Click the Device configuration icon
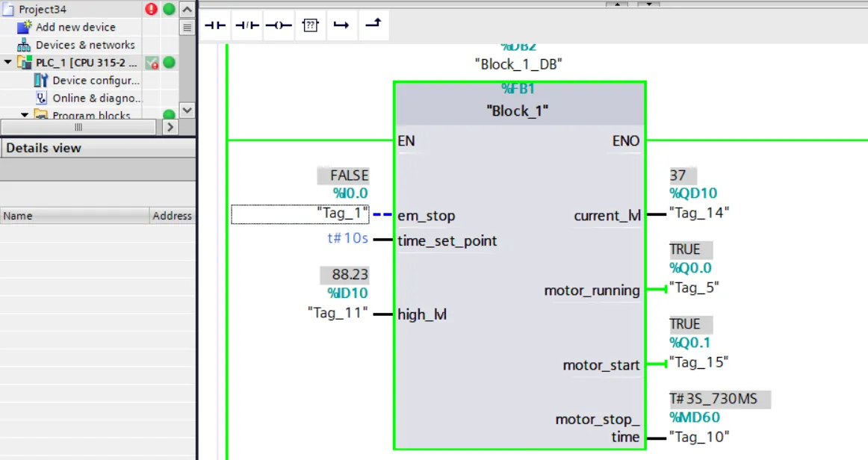Image resolution: width=868 pixels, height=460 pixels. (41, 80)
